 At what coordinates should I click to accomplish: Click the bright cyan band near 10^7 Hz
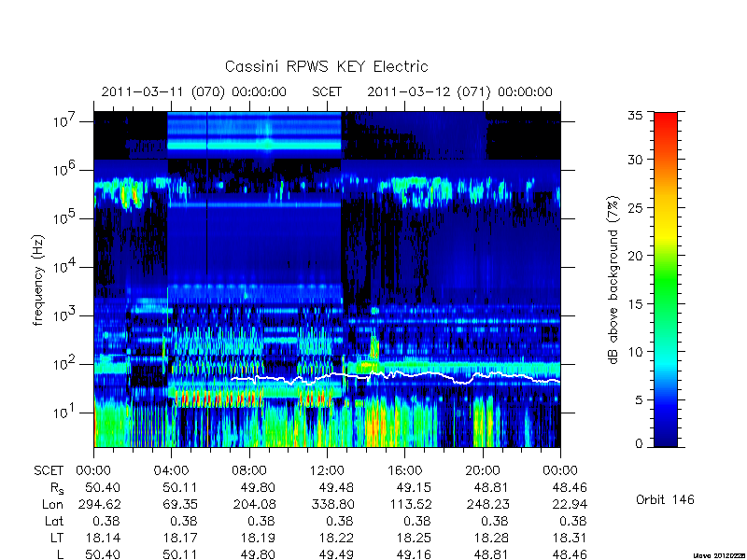[254, 145]
